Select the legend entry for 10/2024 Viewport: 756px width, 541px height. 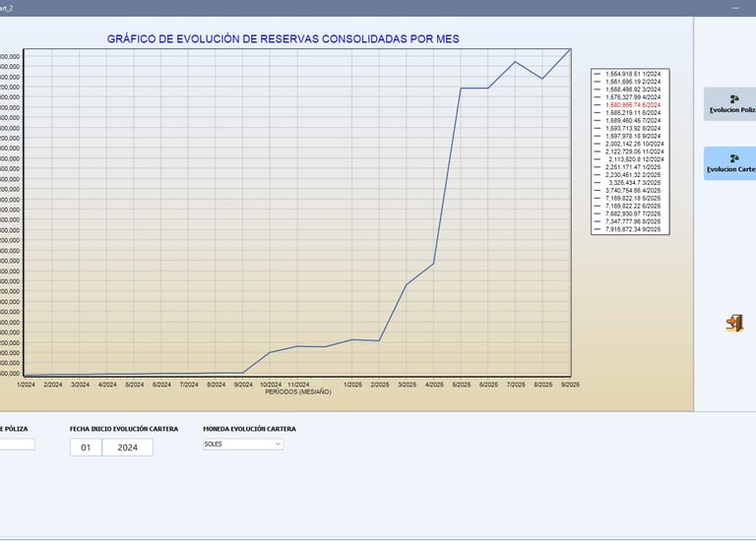tap(629, 144)
